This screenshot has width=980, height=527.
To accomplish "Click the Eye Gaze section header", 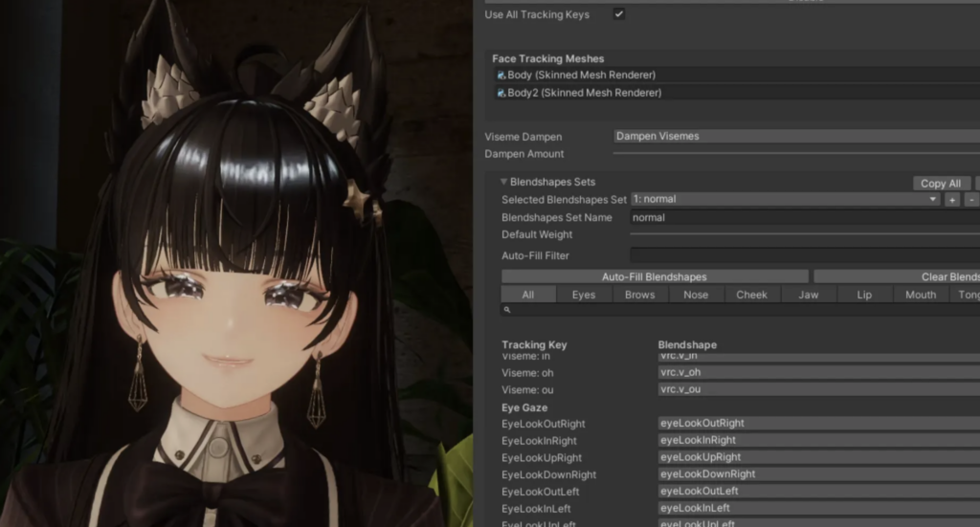I will tap(524, 407).
